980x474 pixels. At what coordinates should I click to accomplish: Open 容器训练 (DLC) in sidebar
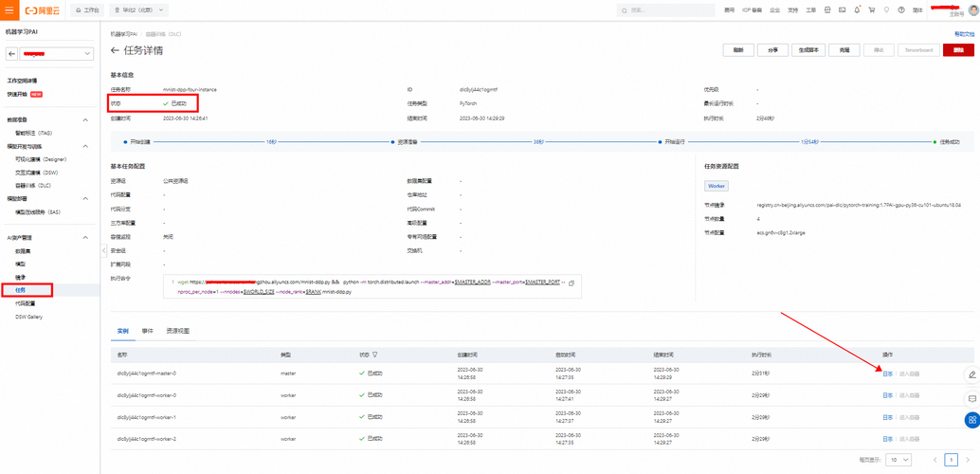pyautogui.click(x=34, y=186)
